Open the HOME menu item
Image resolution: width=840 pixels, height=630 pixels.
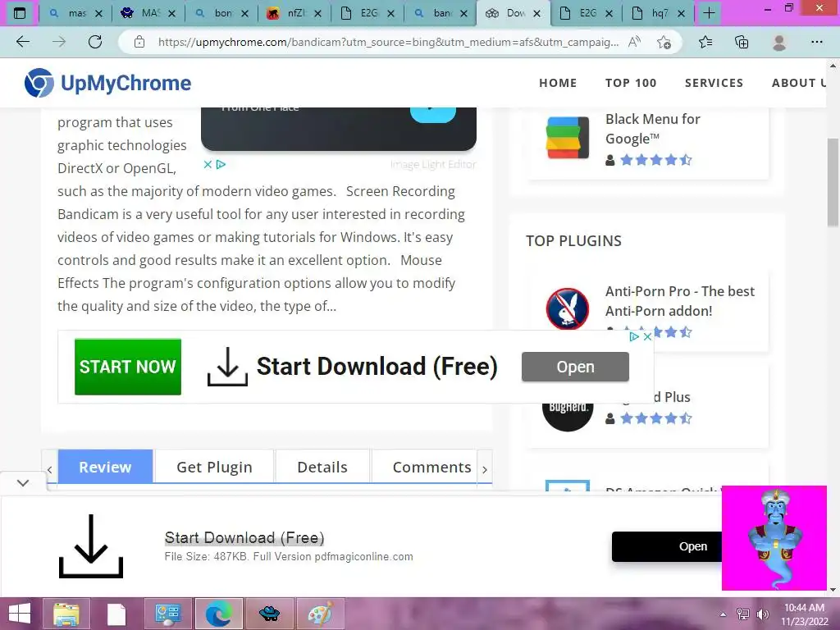tap(558, 83)
